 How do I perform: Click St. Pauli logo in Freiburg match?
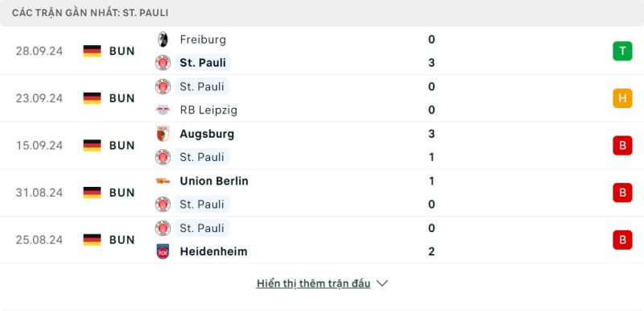click(163, 63)
